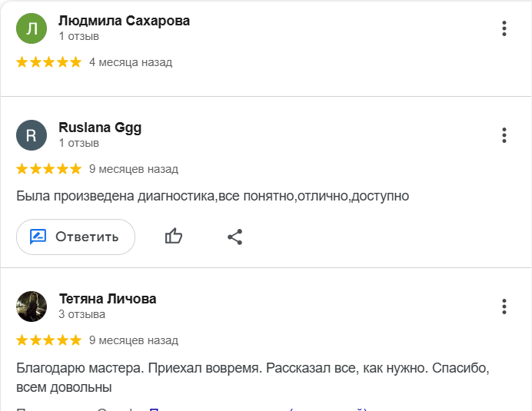Click "1 отзыв" under Людмила Сахарова
The width and height of the screenshot is (532, 411).
point(78,36)
